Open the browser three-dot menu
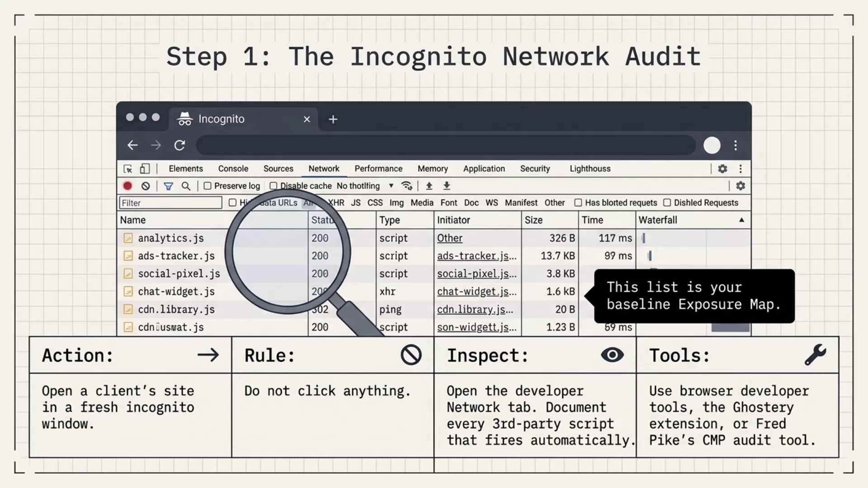 (736, 145)
